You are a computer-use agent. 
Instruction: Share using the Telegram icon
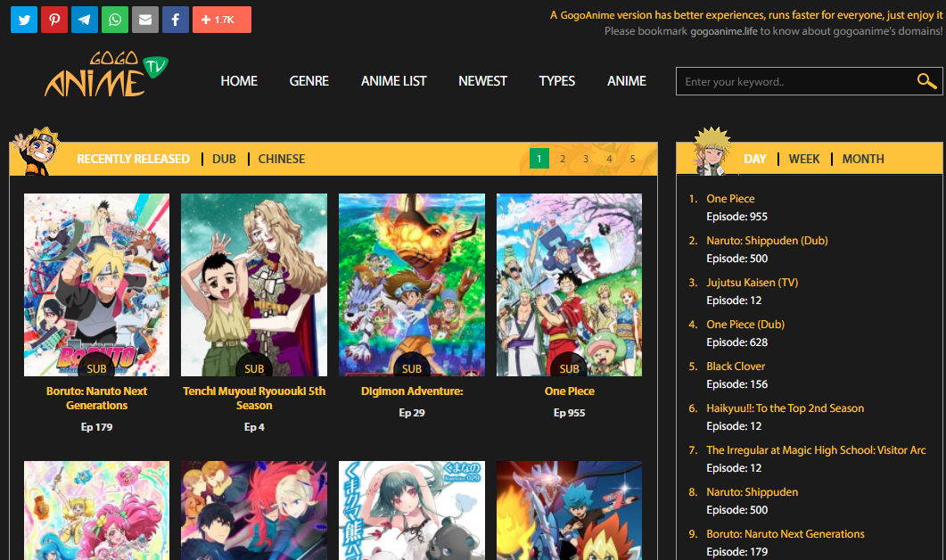85,20
